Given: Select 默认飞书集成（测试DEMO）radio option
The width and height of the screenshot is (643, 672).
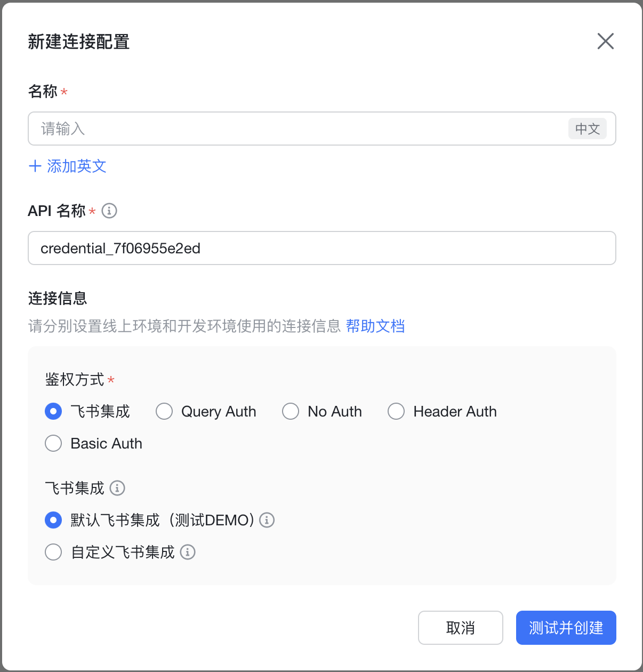Looking at the screenshot, I should click(x=53, y=520).
